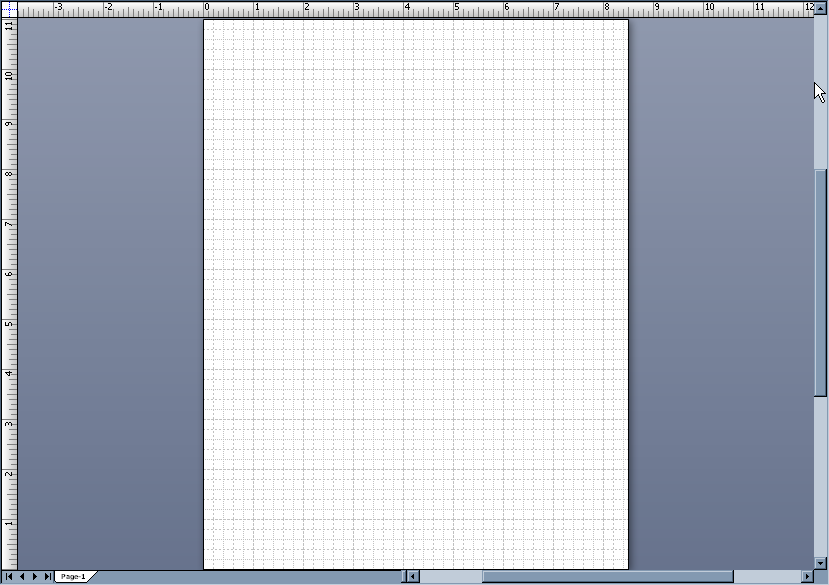The height and width of the screenshot is (585, 829).
Task: Click the horizontal scrollbar right arrow
Action: (808, 577)
